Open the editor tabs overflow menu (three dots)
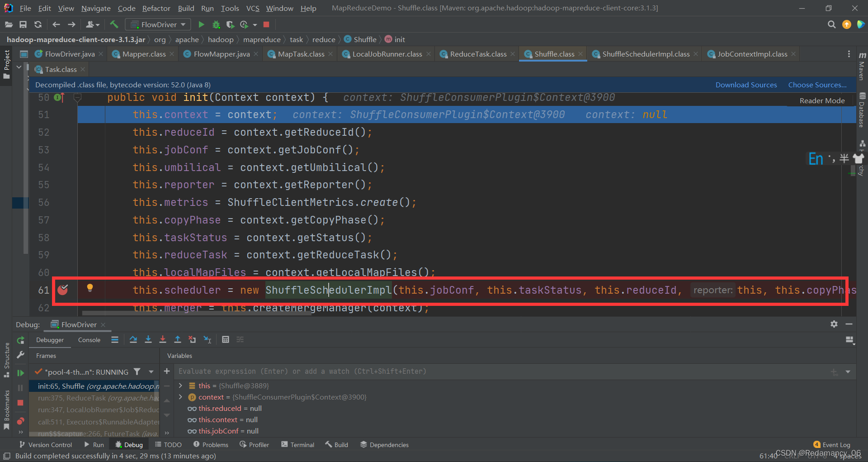The height and width of the screenshot is (462, 868). (x=849, y=54)
